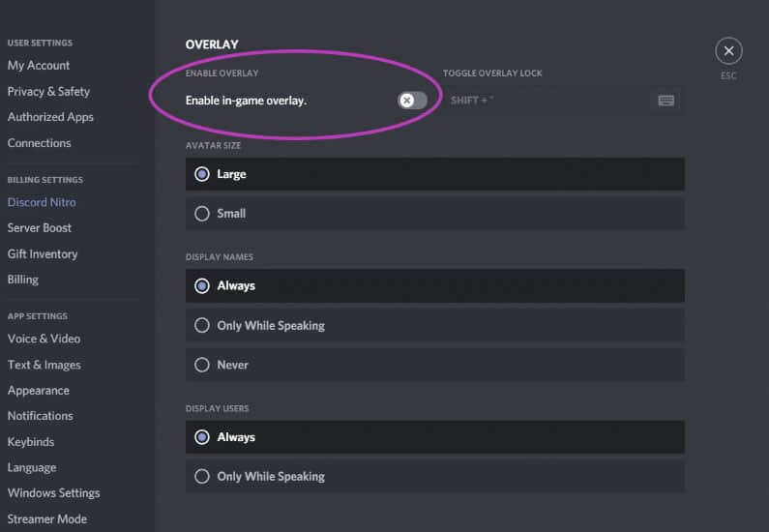Screen dimensions: 769x532
Task: Click the keyboard icon in keybind field
Action: tap(665, 101)
